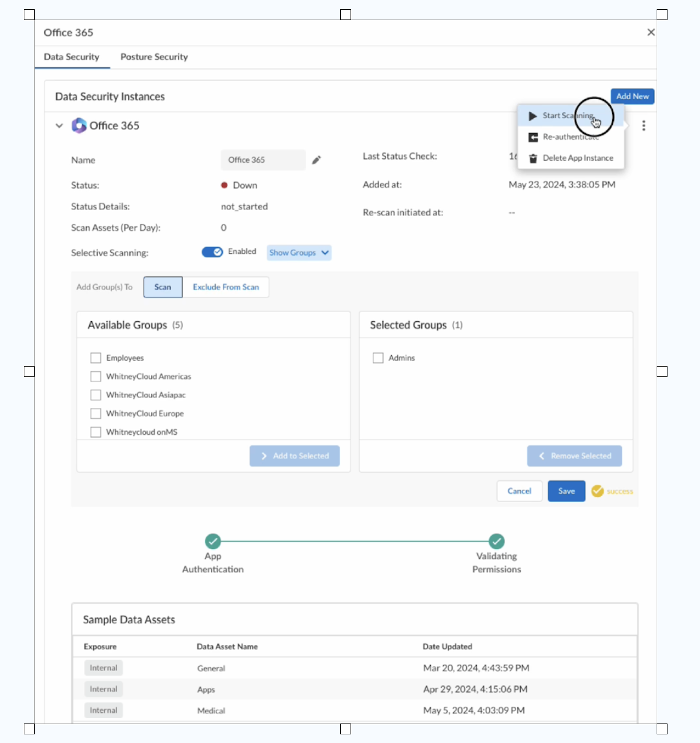Viewport: 700px width, 743px height.
Task: Click the pencil edit icon beside Name
Action: point(316,160)
